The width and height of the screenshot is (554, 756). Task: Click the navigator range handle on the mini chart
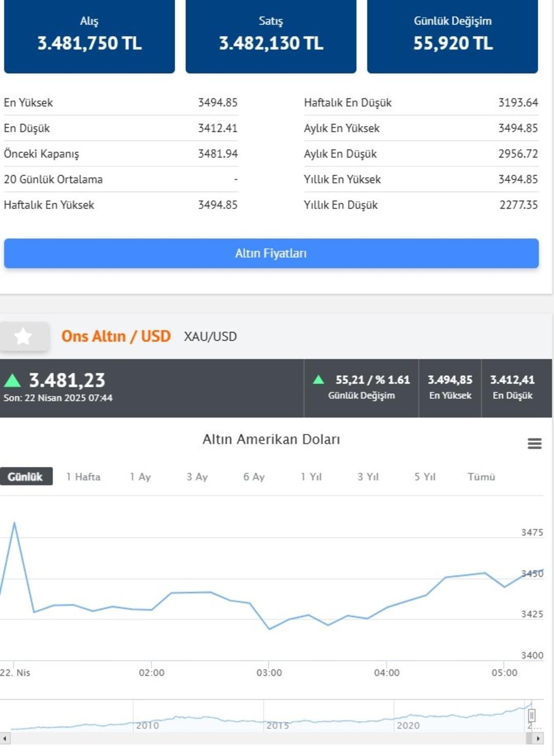(532, 715)
